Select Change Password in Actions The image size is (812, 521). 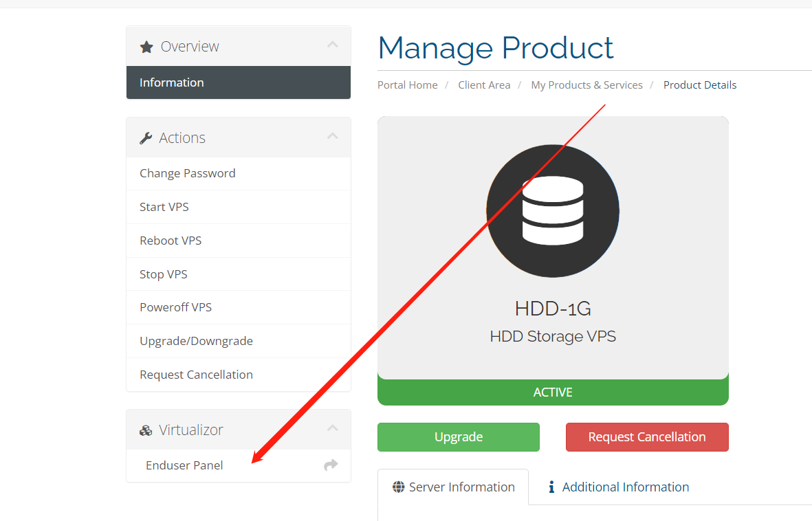pyautogui.click(x=188, y=173)
